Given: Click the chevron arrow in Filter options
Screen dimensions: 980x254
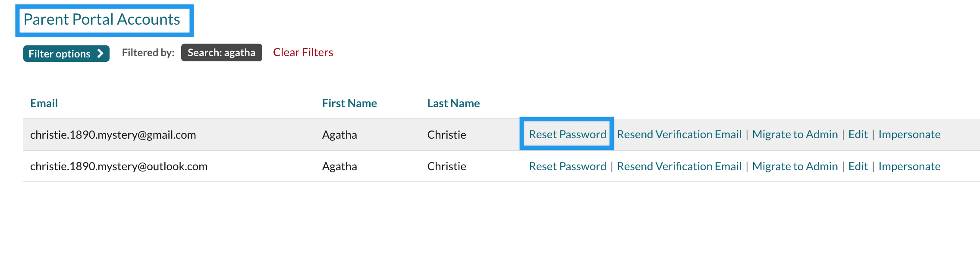Looking at the screenshot, I should click(100, 54).
